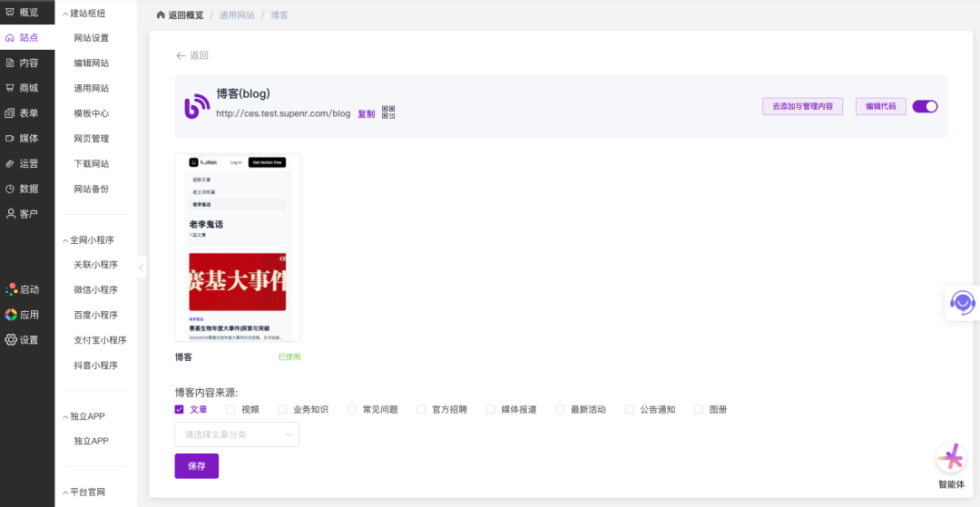
Task: Click the 复制 link next to the URL
Action: point(366,114)
